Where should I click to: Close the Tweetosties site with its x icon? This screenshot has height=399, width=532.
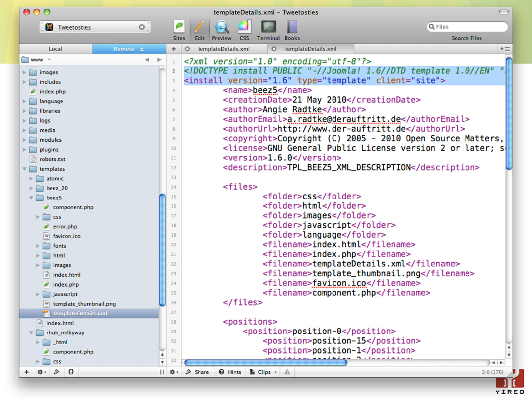pos(142,27)
